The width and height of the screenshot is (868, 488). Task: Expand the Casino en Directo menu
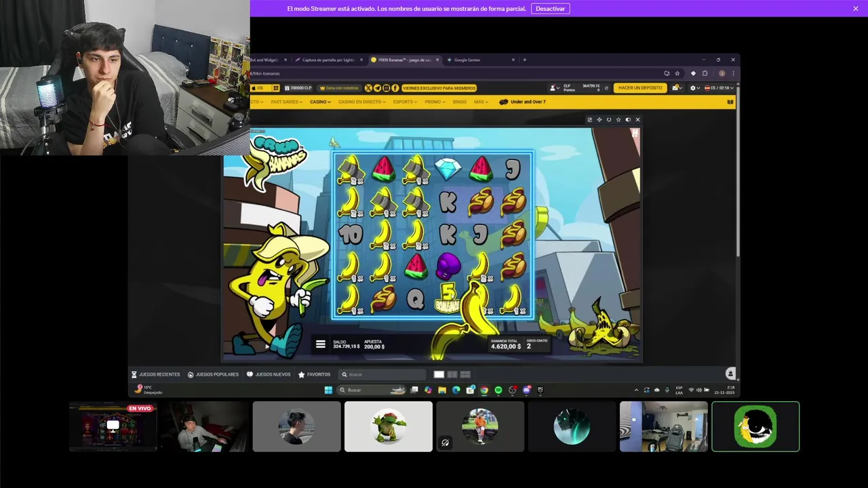pos(361,102)
